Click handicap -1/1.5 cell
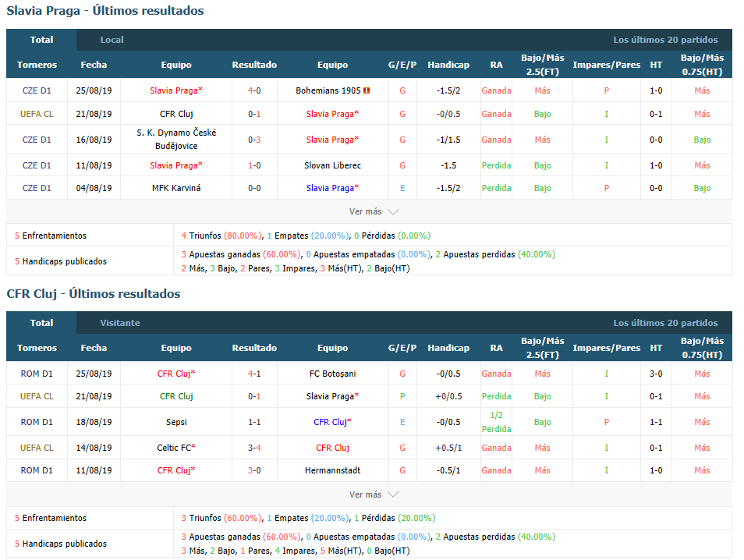The image size is (744, 560). pos(448,140)
